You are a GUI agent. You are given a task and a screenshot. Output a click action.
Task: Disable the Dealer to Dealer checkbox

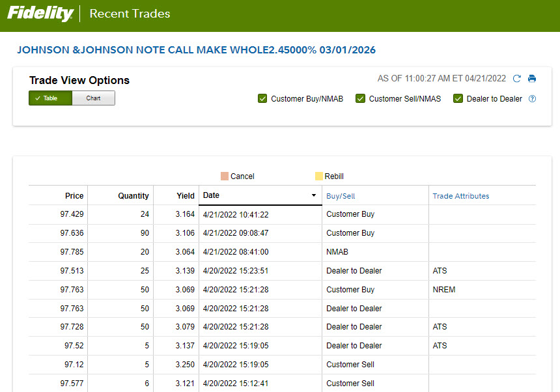pyautogui.click(x=458, y=99)
